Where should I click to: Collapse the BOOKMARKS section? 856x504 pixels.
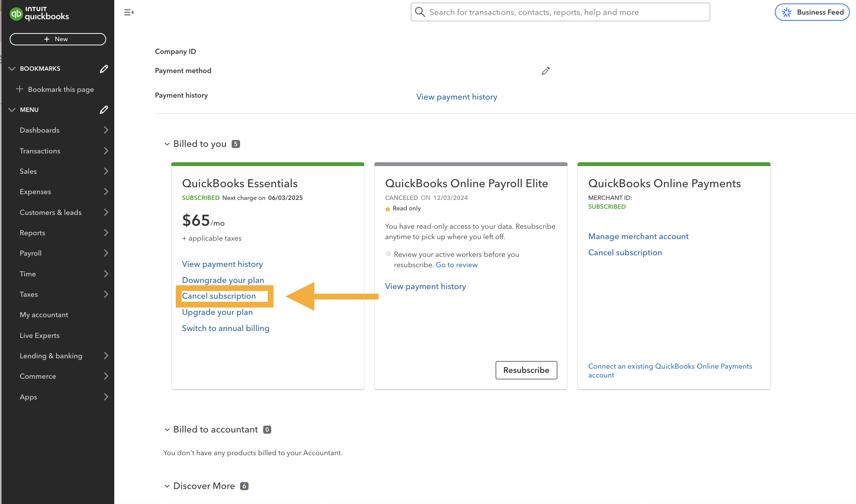[x=12, y=69]
